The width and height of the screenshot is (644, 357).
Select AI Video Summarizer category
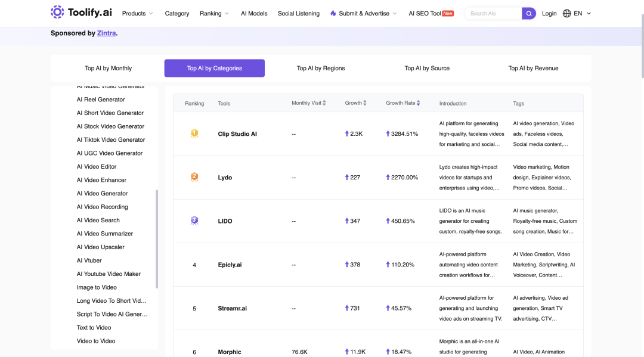click(x=105, y=234)
